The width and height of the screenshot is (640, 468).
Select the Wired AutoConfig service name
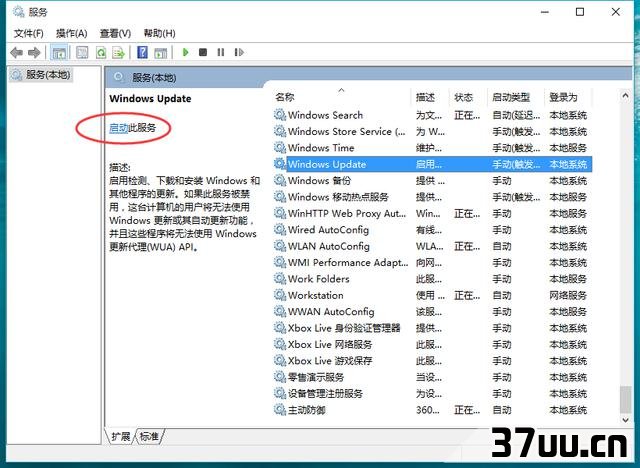tap(328, 230)
